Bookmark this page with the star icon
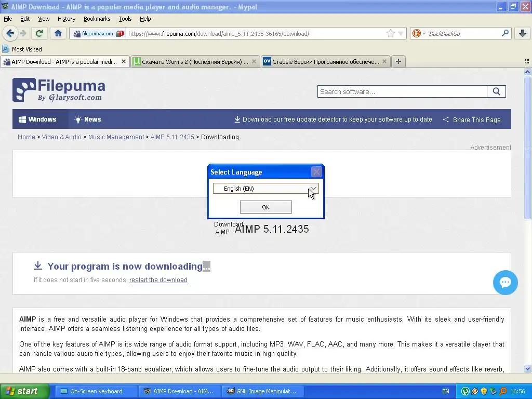 391,33
